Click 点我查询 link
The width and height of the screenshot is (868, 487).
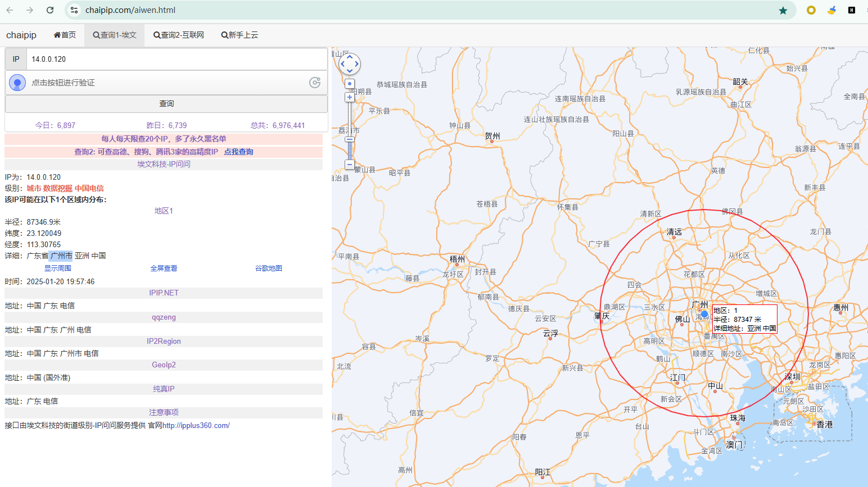click(239, 152)
